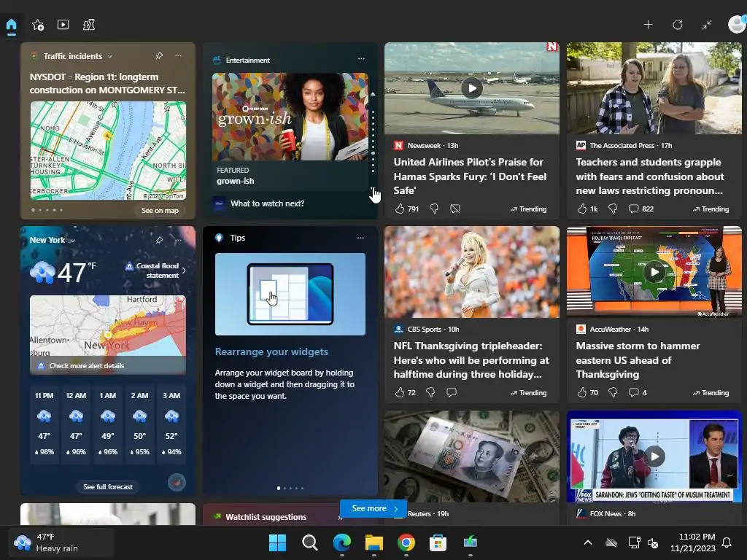Screen dimensions: 747x560
Task: Open the notification bell
Action: 727,542
